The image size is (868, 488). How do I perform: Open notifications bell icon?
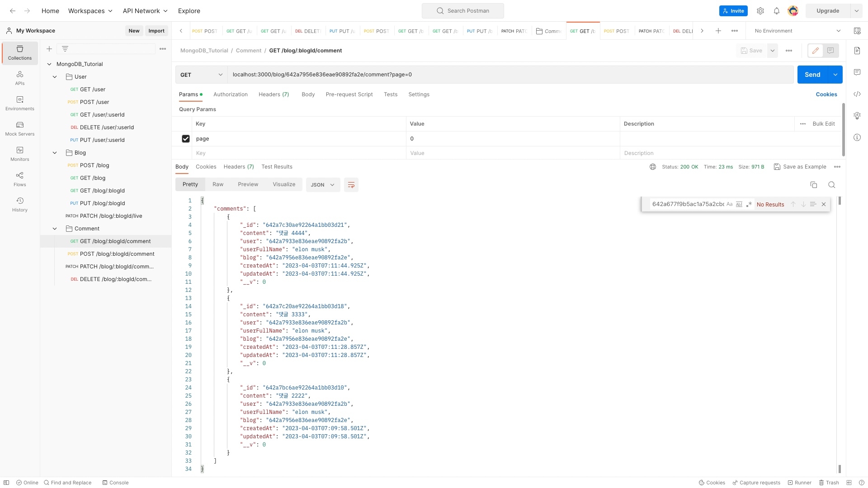777,11
